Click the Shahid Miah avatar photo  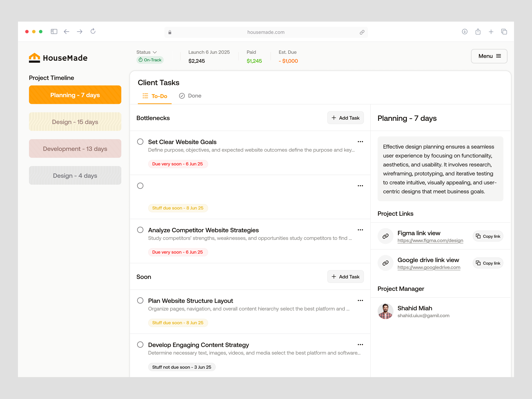point(385,311)
